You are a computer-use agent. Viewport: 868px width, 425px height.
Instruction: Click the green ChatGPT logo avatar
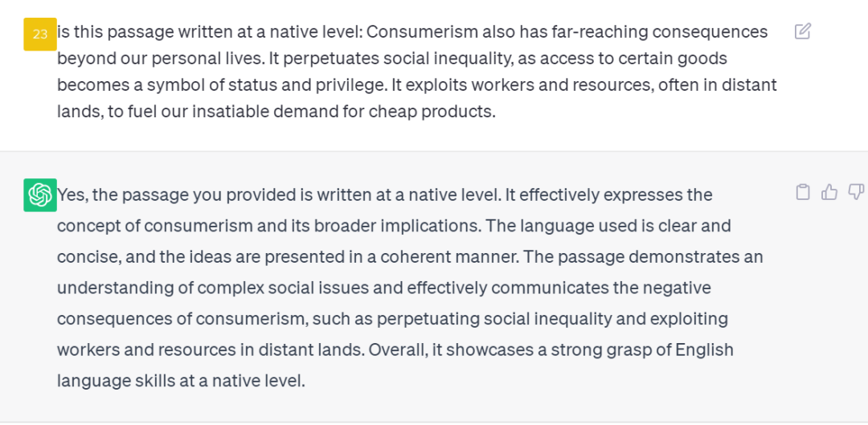pyautogui.click(x=40, y=194)
